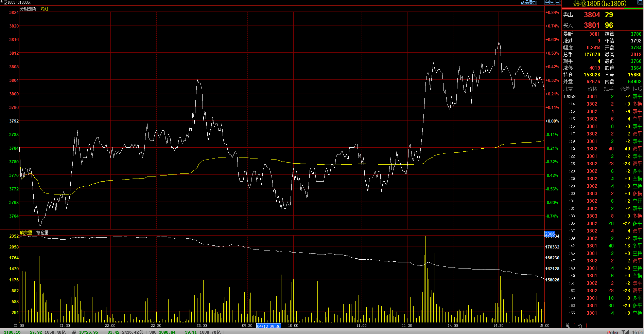Click the 2306 volume value tag
Viewport: 644px width, 334px height.
coord(550,234)
